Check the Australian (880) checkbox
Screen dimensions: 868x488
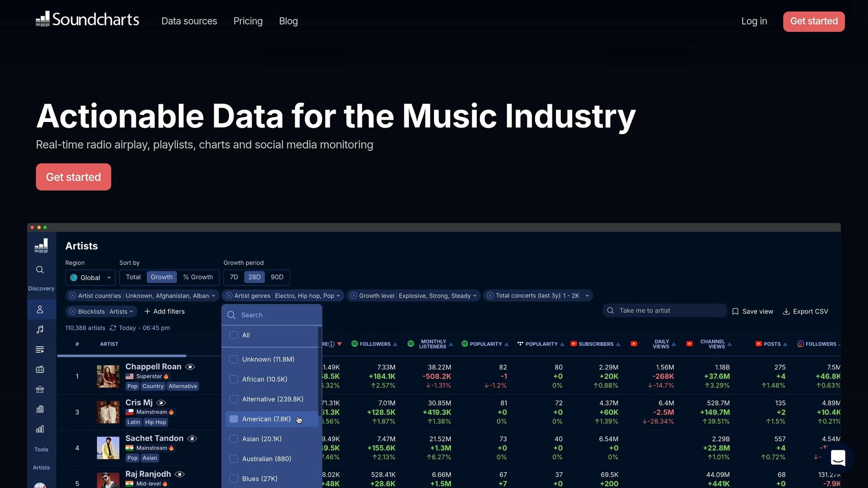(234, 459)
